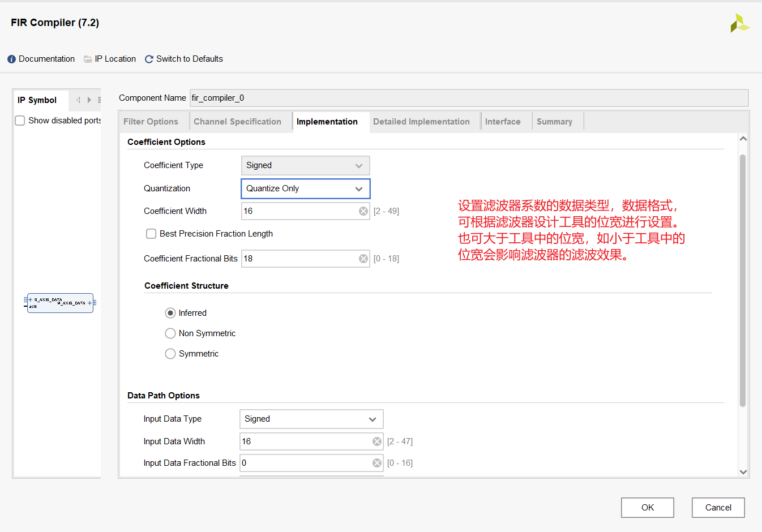Open the Documentation link
The width and height of the screenshot is (762, 532).
46,59
